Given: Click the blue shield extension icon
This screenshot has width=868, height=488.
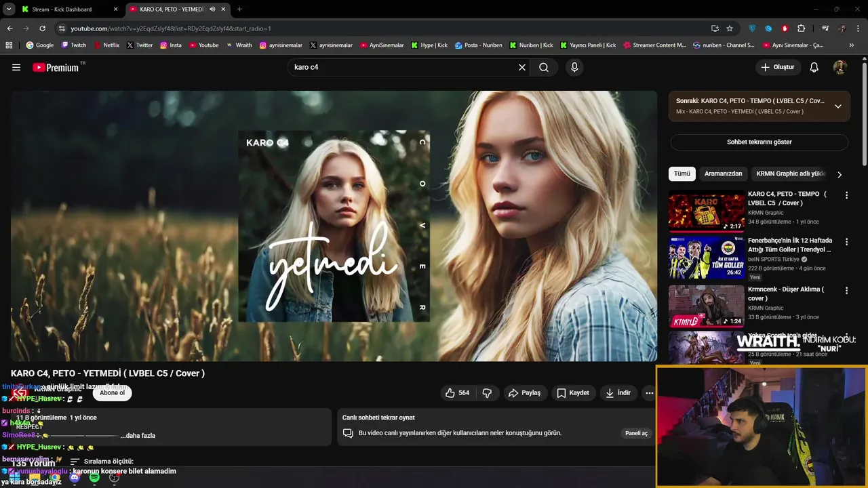Looking at the screenshot, I should [752, 28].
